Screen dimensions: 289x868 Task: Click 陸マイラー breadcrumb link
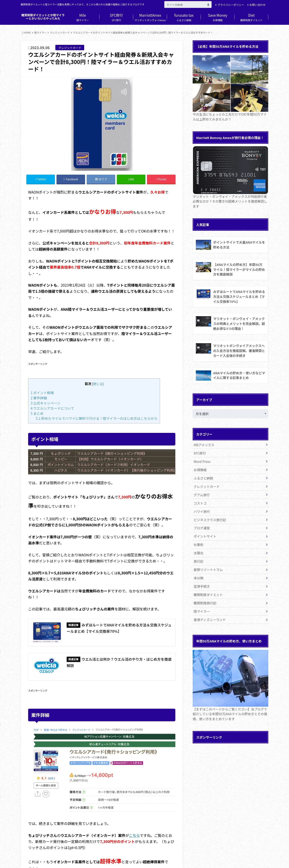(40, 33)
